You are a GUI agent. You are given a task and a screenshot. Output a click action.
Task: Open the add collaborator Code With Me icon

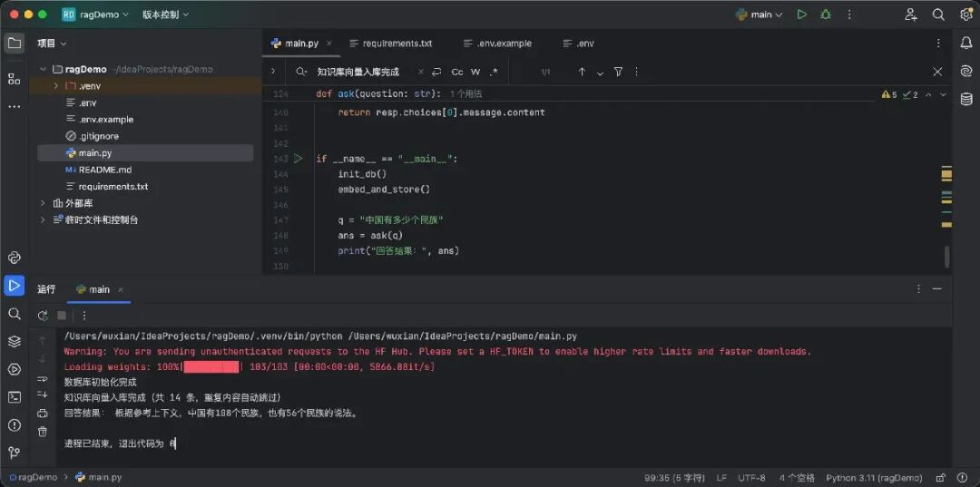tap(911, 15)
